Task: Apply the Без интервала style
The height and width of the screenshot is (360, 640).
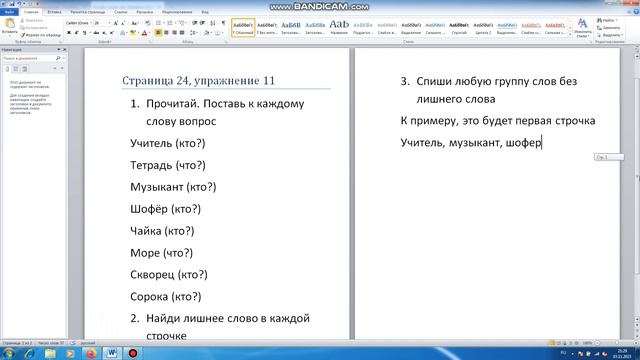Action: click(267, 28)
